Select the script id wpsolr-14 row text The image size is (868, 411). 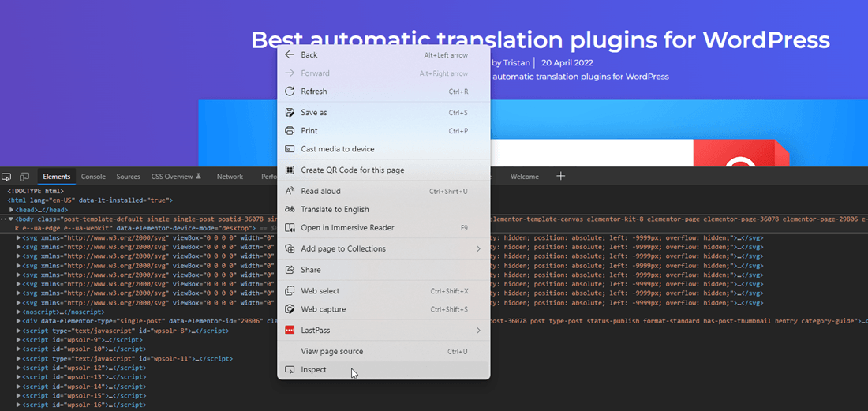click(84, 387)
